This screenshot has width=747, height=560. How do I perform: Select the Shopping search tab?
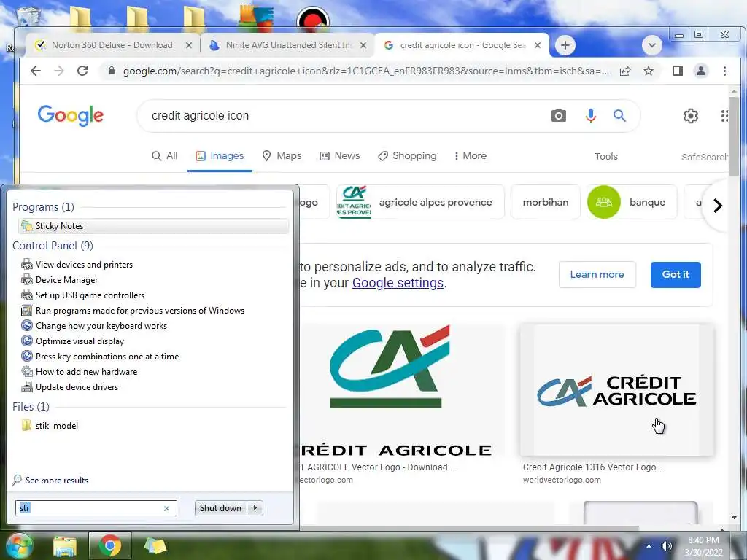(x=407, y=156)
